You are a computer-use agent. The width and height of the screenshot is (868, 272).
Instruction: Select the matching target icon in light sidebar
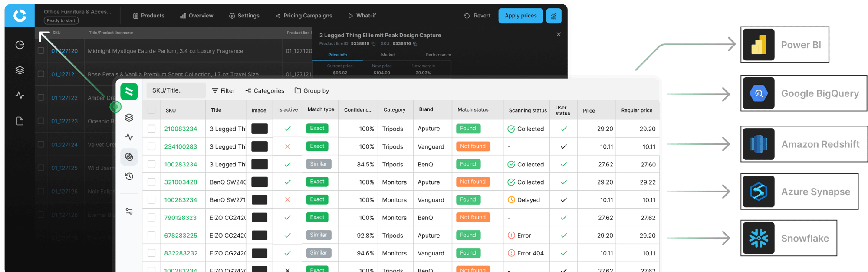(129, 157)
